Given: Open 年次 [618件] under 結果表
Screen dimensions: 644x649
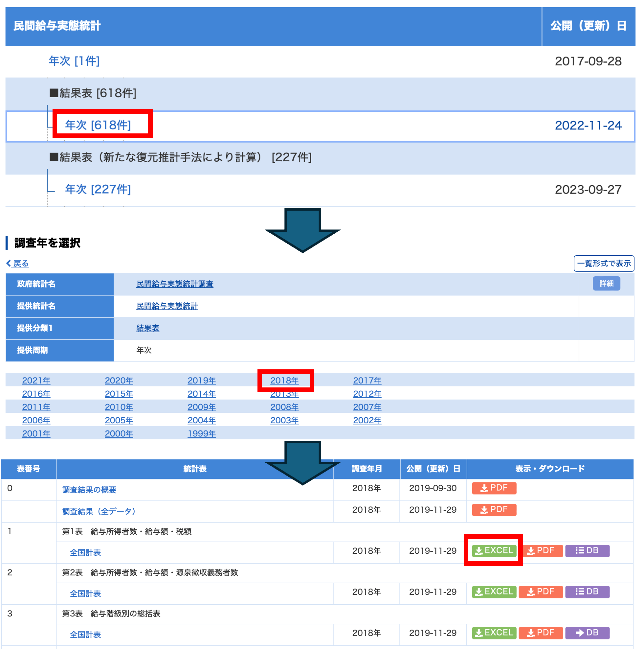Looking at the screenshot, I should [x=98, y=125].
